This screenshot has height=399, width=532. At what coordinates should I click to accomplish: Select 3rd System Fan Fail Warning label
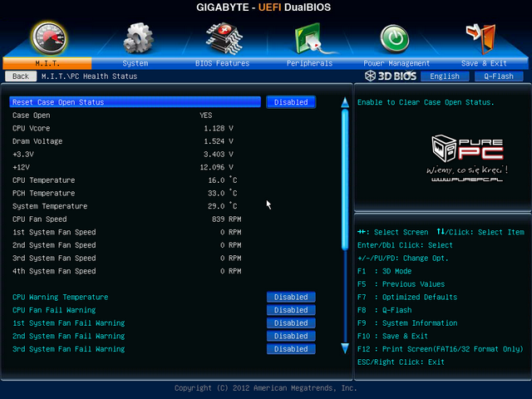(68, 349)
